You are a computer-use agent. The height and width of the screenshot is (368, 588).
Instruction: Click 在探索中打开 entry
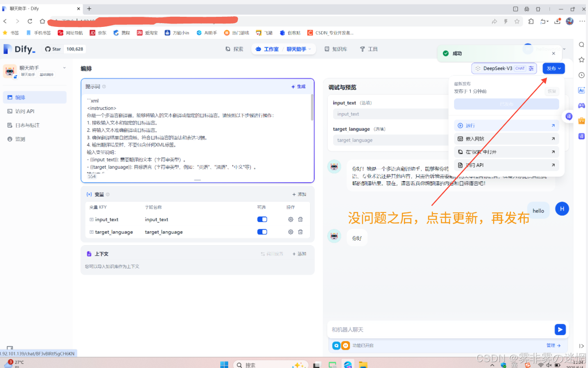click(506, 152)
